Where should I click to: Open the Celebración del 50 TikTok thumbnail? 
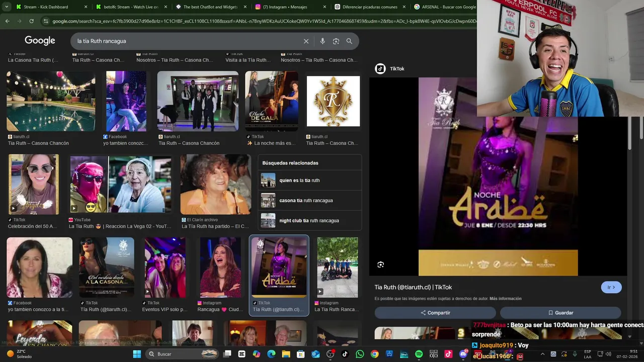pos(33,185)
